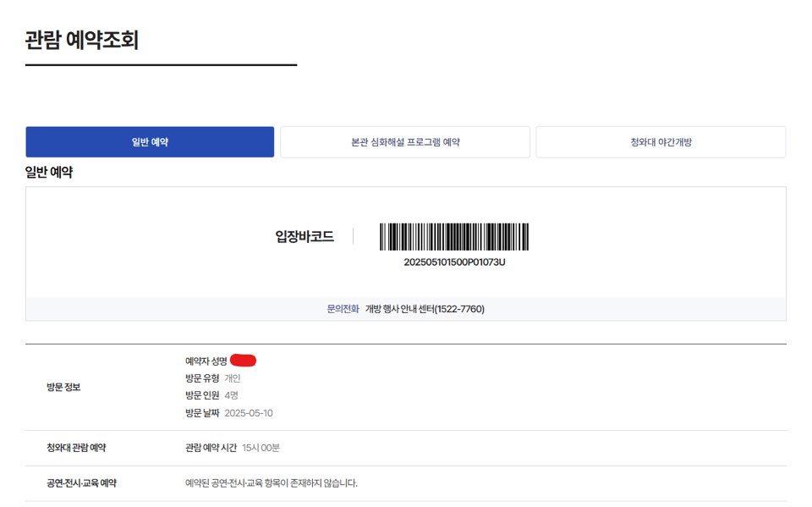Select the 일반 예약 tab

coord(150,141)
